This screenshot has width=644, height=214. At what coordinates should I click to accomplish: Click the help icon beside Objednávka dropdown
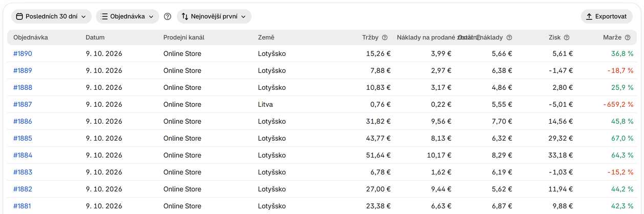tap(168, 16)
